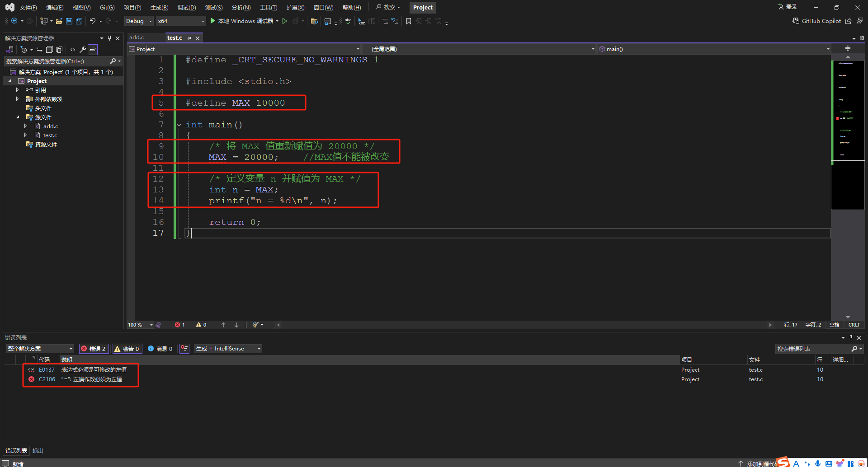Viewport: 868px width, 467px height.
Task: Click the comment out selected lines icon
Action: (x=385, y=21)
